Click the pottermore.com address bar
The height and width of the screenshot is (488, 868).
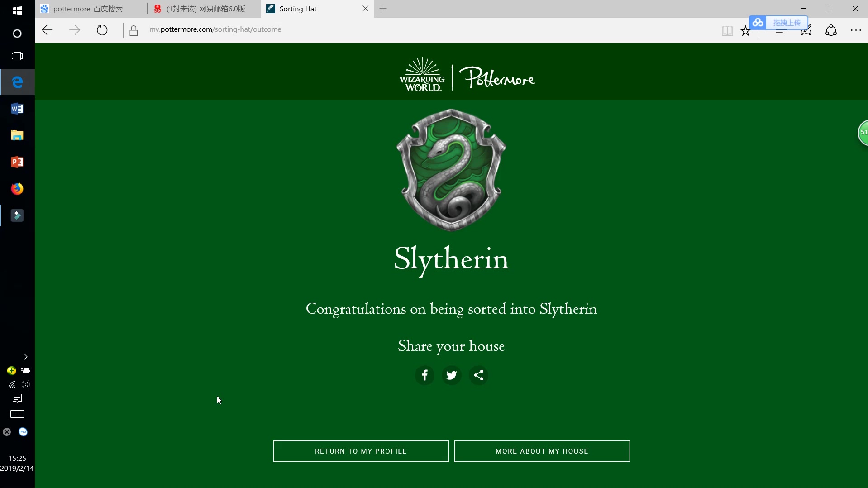(215, 29)
